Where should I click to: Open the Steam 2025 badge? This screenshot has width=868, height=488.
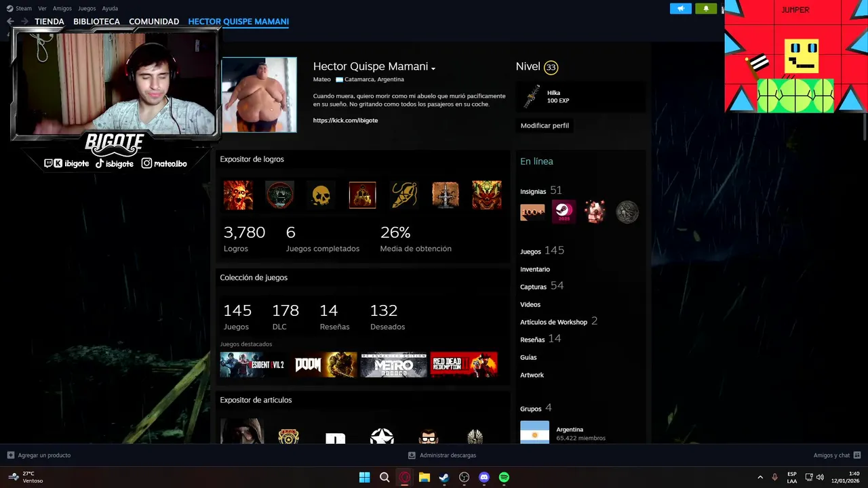point(564,212)
